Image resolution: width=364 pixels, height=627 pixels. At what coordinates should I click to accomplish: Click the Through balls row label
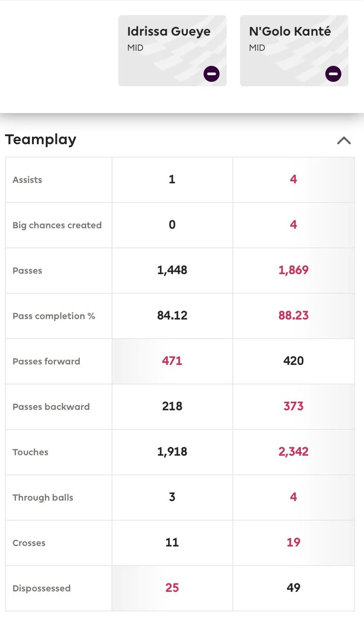tap(43, 498)
